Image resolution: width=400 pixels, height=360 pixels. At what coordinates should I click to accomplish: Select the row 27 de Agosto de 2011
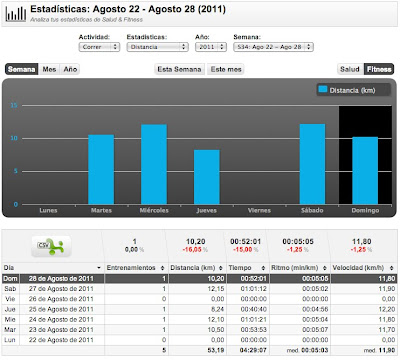pos(199,289)
